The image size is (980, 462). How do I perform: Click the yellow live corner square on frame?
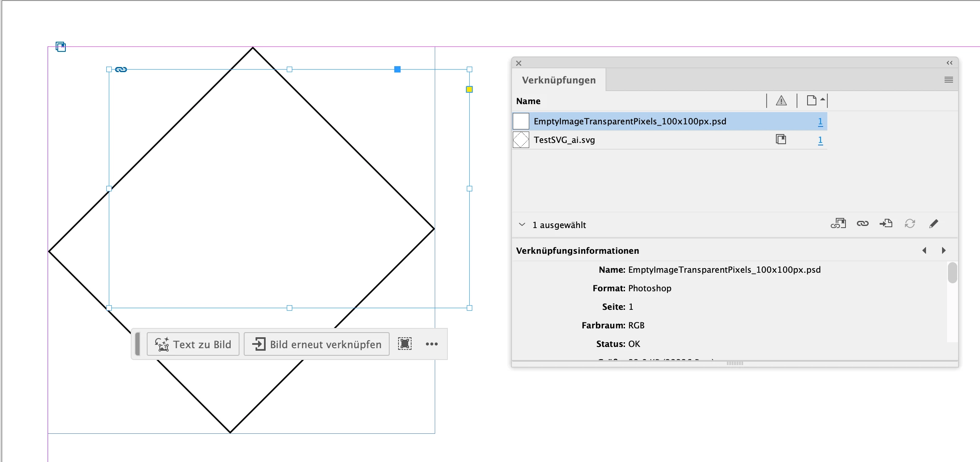469,89
